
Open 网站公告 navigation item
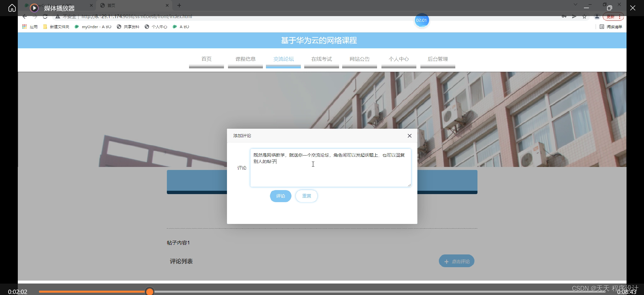(360, 59)
